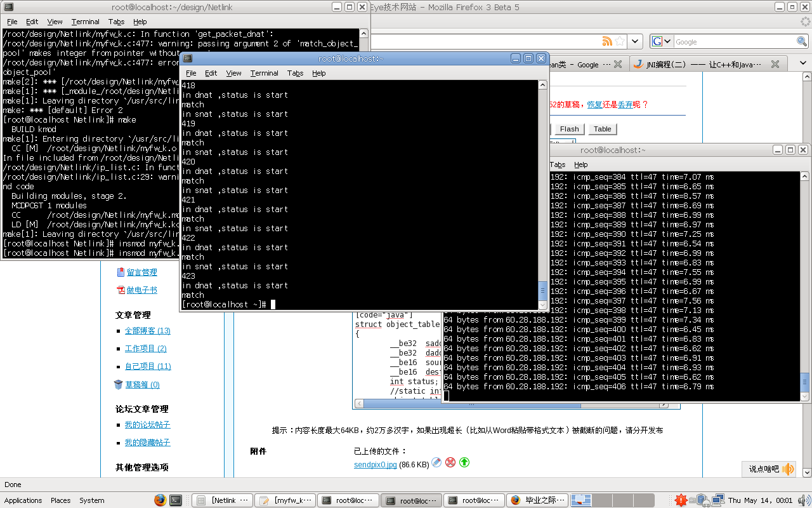Click the Google search magnifier icon
Image resolution: width=812 pixels, height=508 pixels.
click(x=802, y=41)
